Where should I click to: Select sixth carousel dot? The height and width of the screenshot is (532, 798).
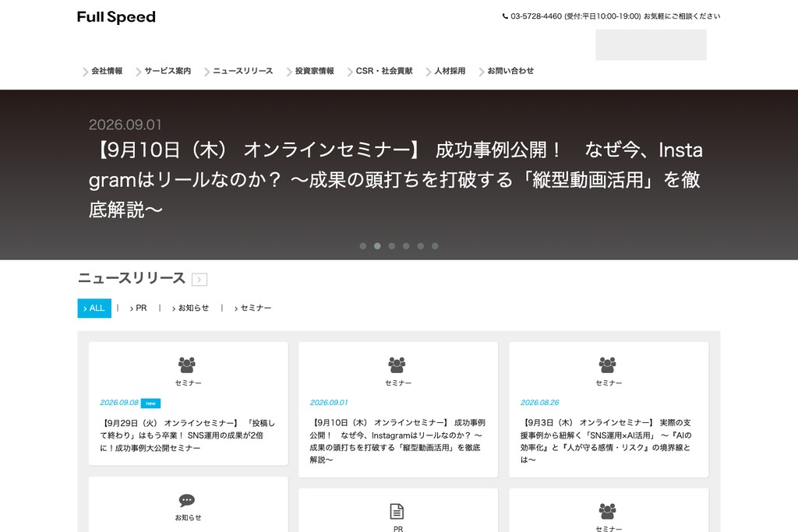click(435, 246)
